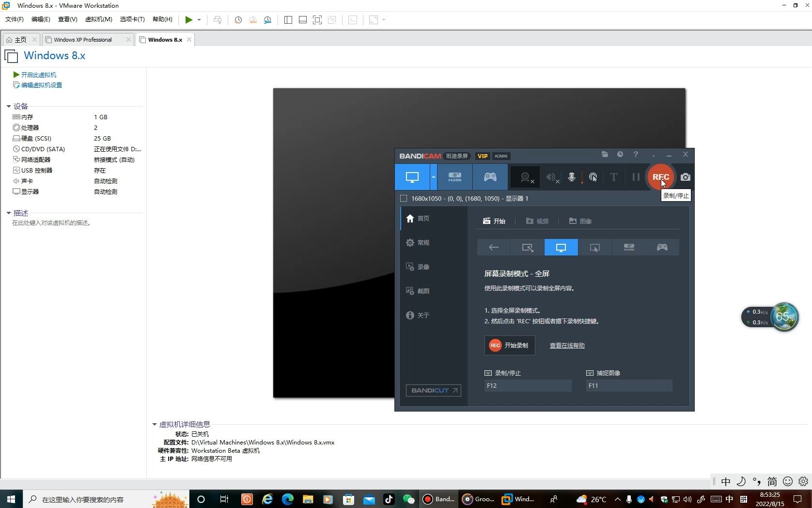Click the green power-on play button in VMware toolbar
812x508 pixels.
tap(188, 20)
